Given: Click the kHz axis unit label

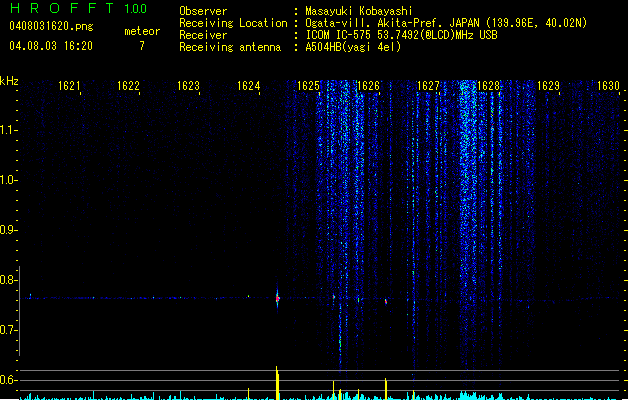Looking at the screenshot, I should (x=9, y=81).
